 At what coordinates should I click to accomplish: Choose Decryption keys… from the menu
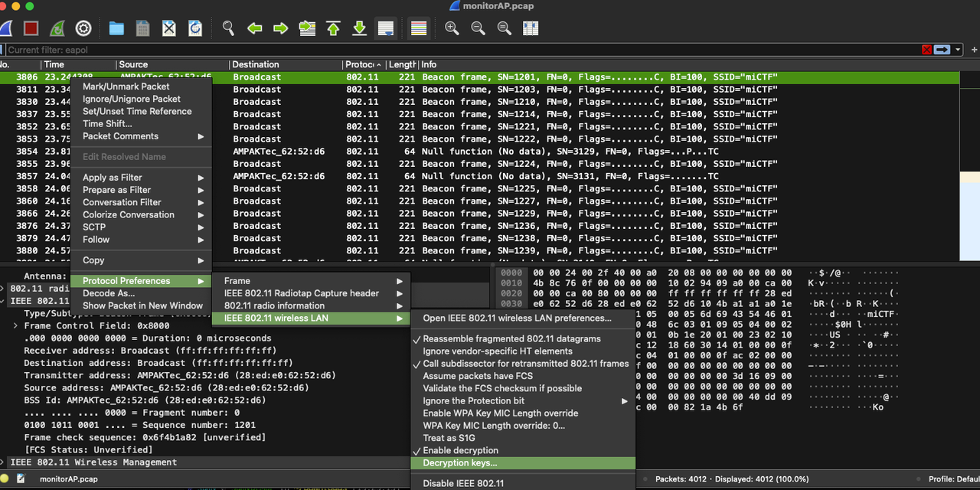pyautogui.click(x=460, y=463)
